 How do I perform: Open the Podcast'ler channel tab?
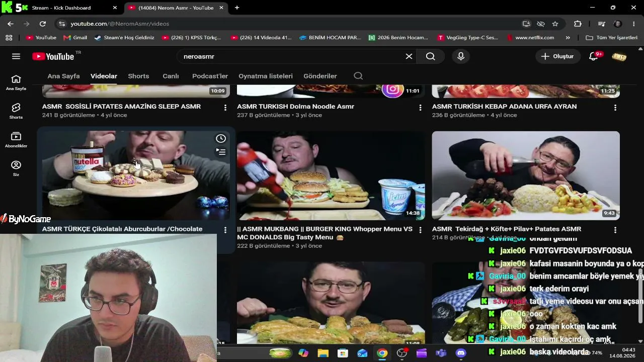coord(210,76)
